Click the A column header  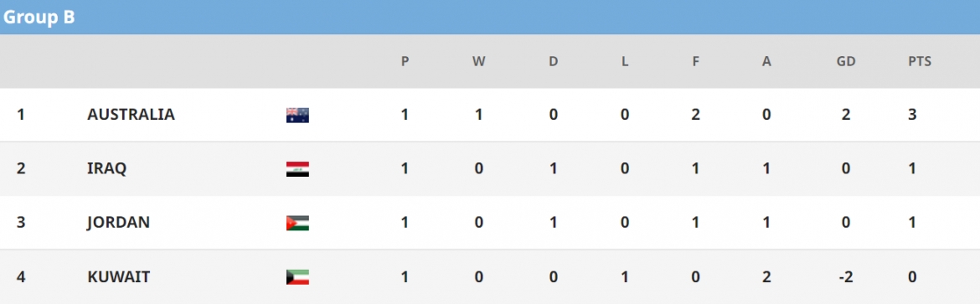point(767,62)
